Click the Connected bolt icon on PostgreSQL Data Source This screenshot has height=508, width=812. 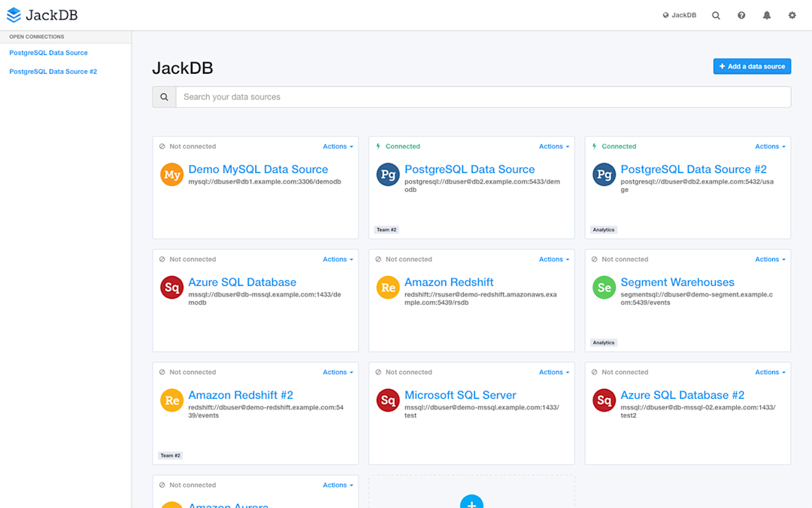[378, 146]
